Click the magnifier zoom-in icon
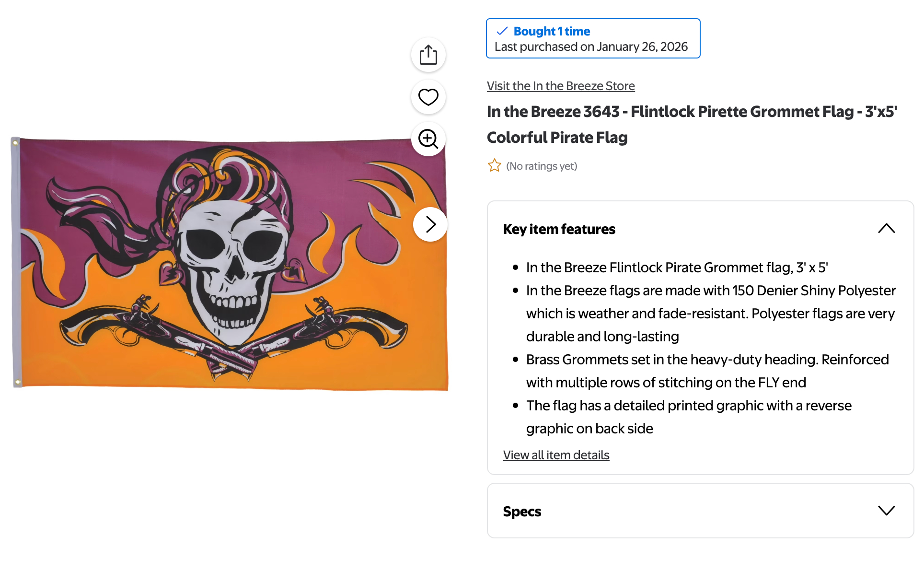Screen dimensions: 924x582 (428, 139)
